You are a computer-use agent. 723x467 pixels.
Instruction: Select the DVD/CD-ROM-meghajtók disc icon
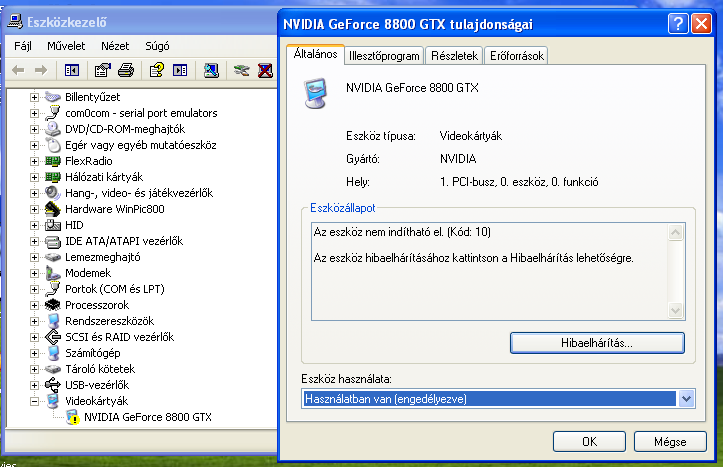[53, 129]
